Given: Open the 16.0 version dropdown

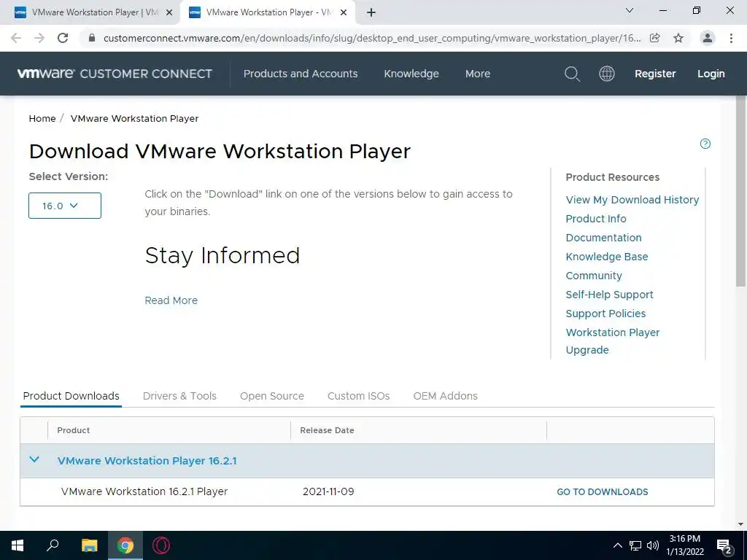Looking at the screenshot, I should pyautogui.click(x=65, y=206).
